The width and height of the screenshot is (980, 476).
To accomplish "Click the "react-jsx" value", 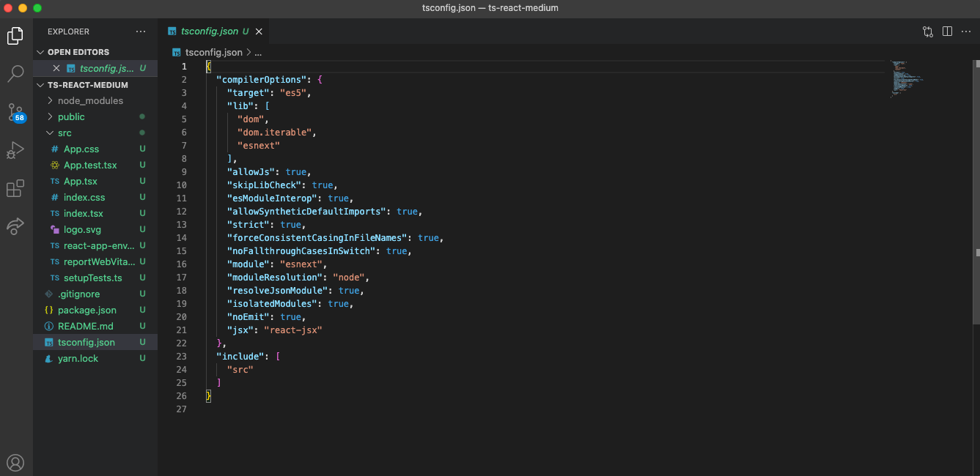I will point(293,330).
